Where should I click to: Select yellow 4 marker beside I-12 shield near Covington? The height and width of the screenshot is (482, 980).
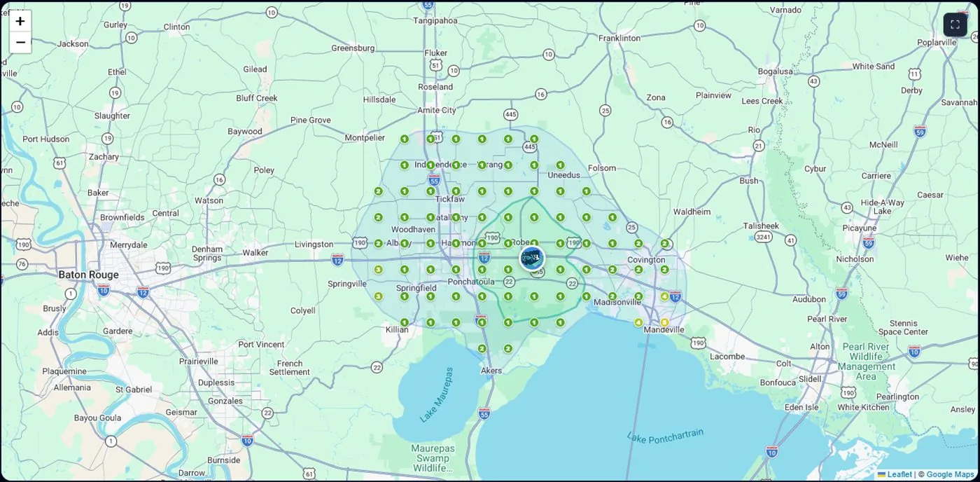tap(664, 296)
